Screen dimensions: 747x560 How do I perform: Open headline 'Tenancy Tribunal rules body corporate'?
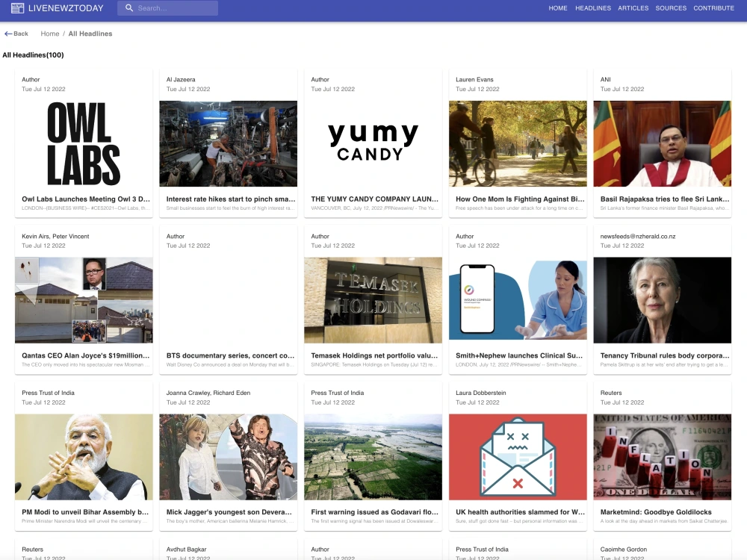point(665,355)
